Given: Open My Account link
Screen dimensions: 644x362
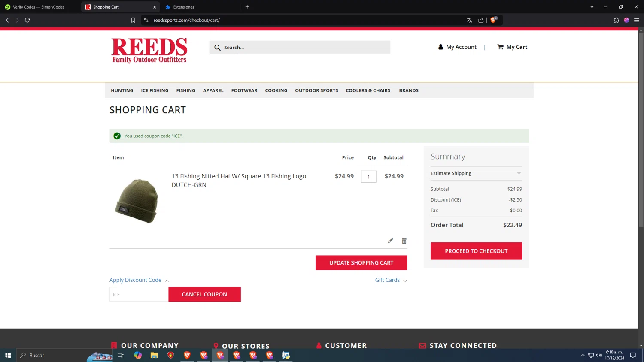Looking at the screenshot, I should point(457,47).
